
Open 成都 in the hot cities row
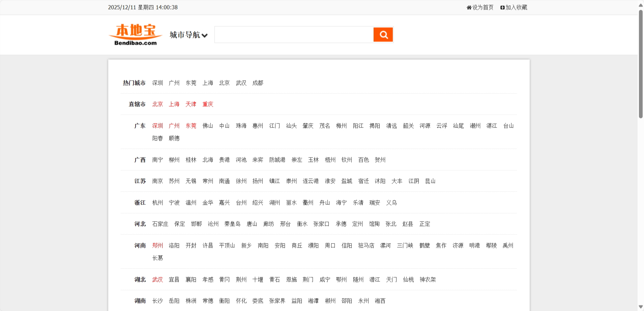(258, 83)
